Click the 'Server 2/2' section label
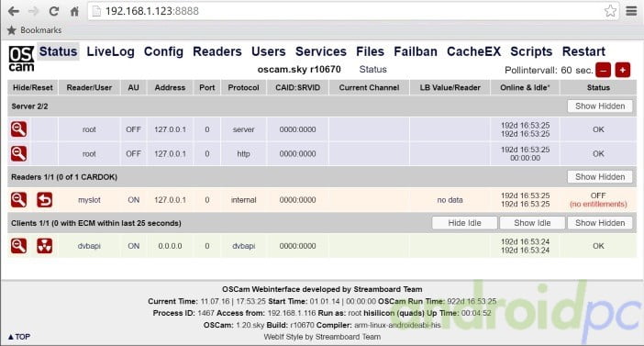The image size is (644, 346). pos(29,106)
